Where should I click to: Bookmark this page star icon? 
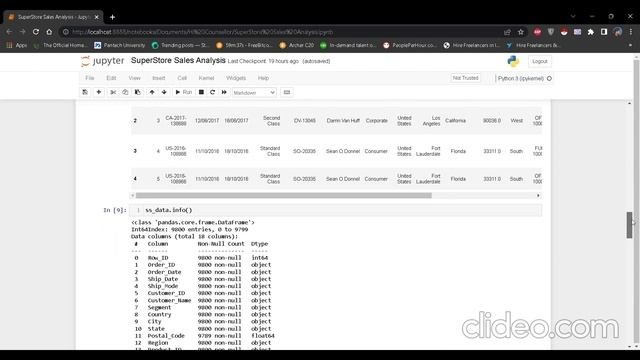(x=521, y=32)
